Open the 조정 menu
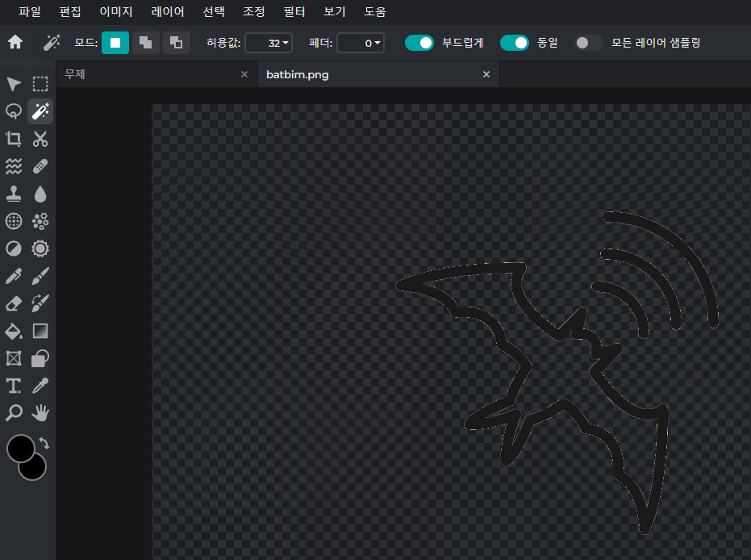The width and height of the screenshot is (751, 560). [254, 11]
